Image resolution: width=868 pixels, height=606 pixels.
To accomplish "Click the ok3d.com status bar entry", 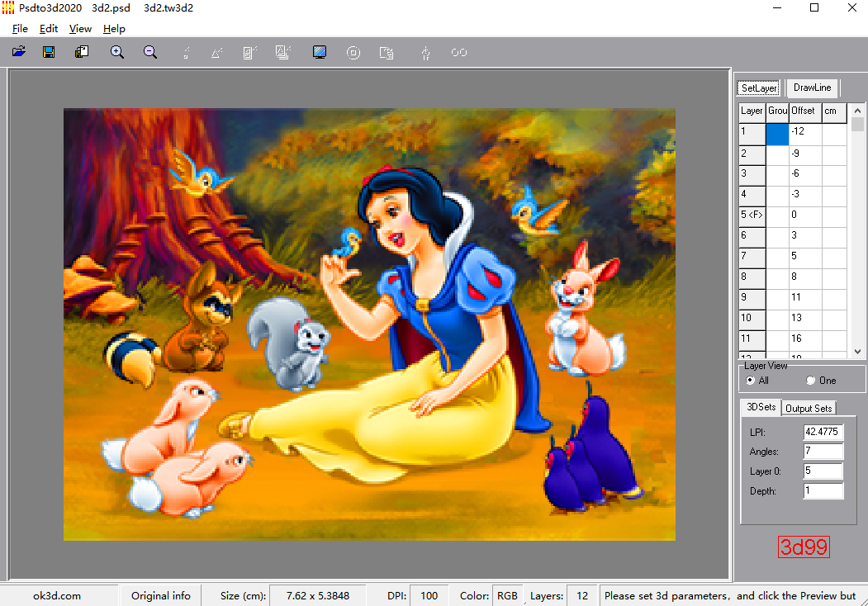I will [57, 596].
